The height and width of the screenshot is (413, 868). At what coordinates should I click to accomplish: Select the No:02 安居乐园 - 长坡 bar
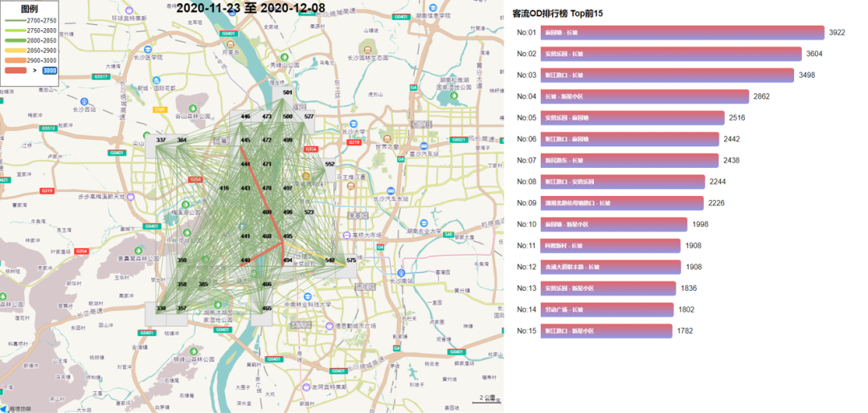pyautogui.click(x=671, y=54)
